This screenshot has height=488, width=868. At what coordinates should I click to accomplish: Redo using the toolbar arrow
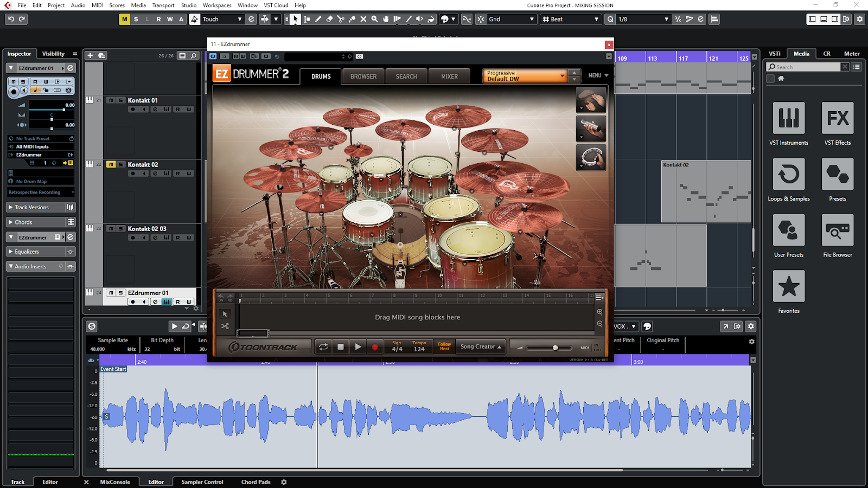coord(22,19)
